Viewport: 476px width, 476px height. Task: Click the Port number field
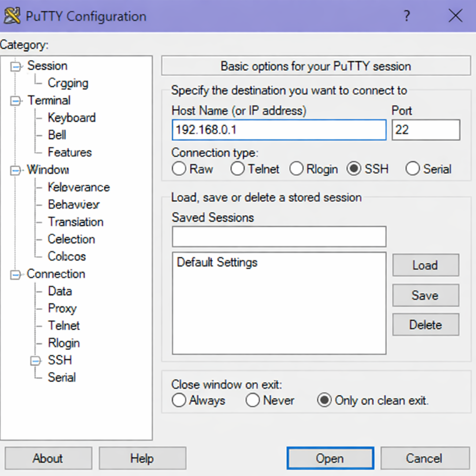425,130
